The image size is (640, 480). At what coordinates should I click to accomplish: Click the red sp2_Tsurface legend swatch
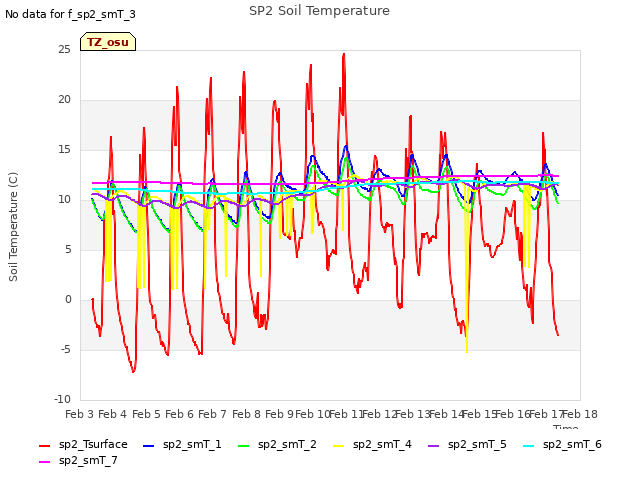click(x=44, y=446)
